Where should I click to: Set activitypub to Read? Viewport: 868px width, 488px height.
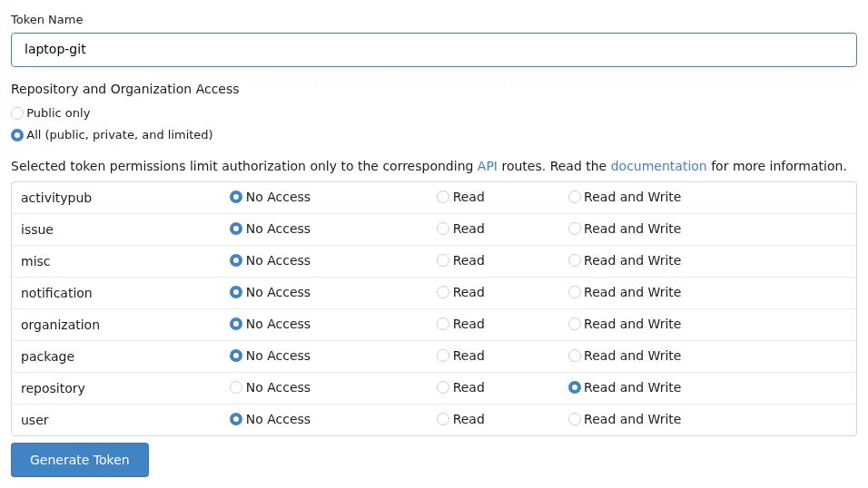point(443,197)
